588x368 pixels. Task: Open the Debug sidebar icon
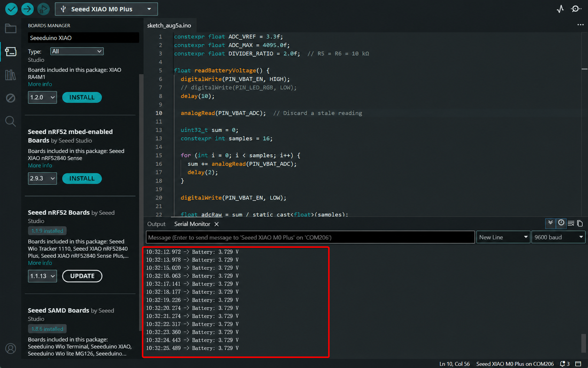coord(11,98)
